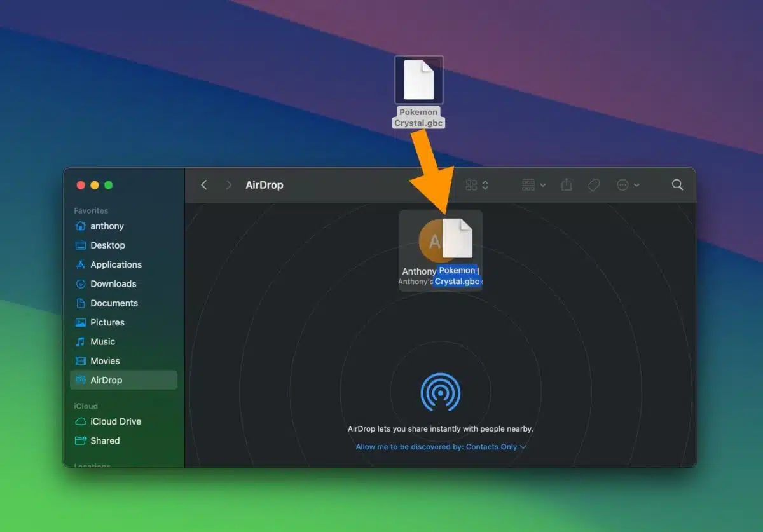The height and width of the screenshot is (532, 763).
Task: Open Documents from the sidebar
Action: pos(124,303)
